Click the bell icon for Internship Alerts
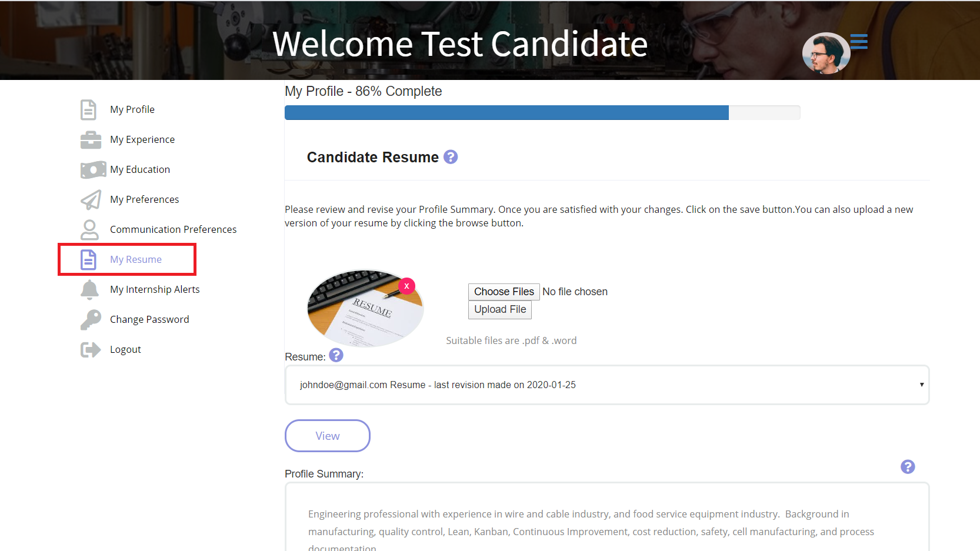The image size is (980, 551). tap(89, 289)
